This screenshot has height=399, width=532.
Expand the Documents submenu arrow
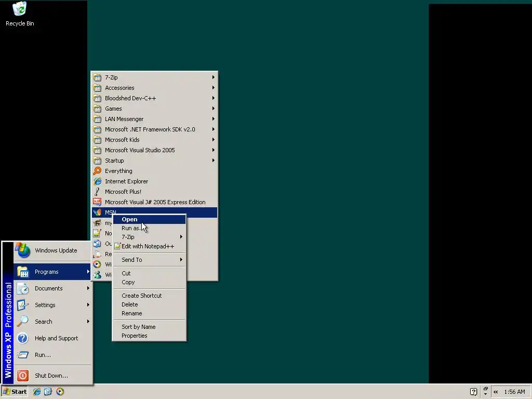(x=88, y=288)
